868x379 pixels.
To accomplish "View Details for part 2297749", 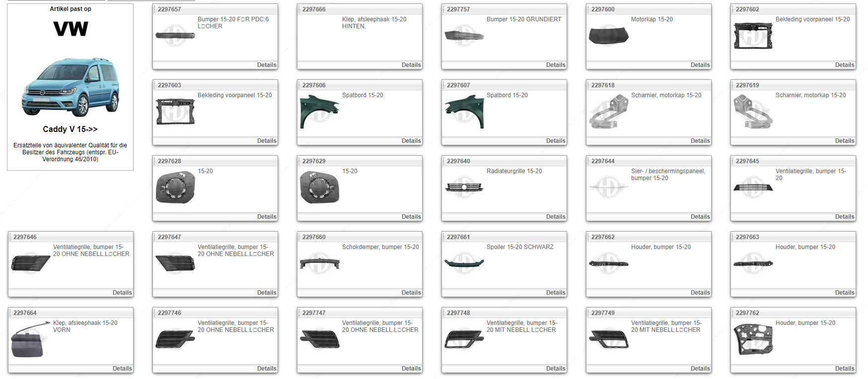I will pos(700,369).
